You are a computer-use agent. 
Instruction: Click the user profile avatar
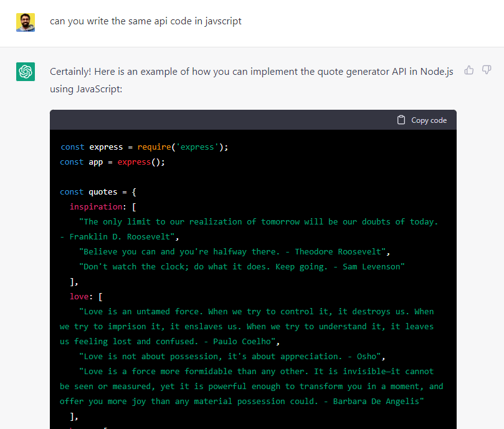pyautogui.click(x=26, y=22)
